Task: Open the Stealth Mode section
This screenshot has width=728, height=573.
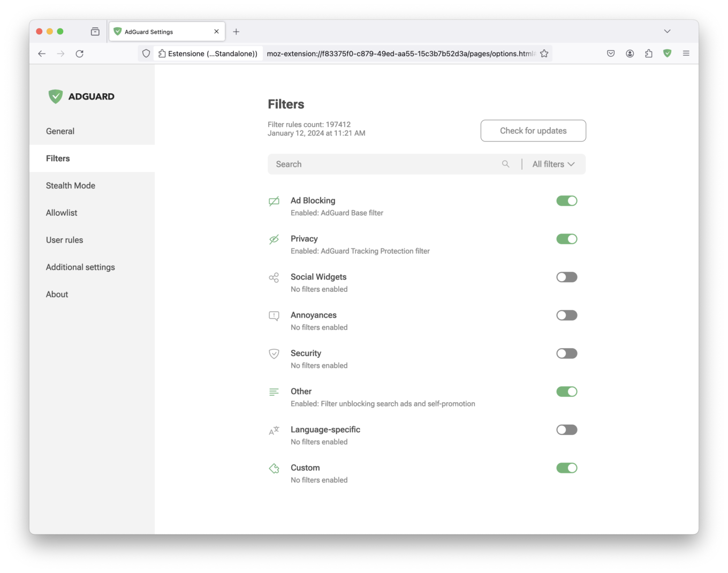Action: (71, 185)
